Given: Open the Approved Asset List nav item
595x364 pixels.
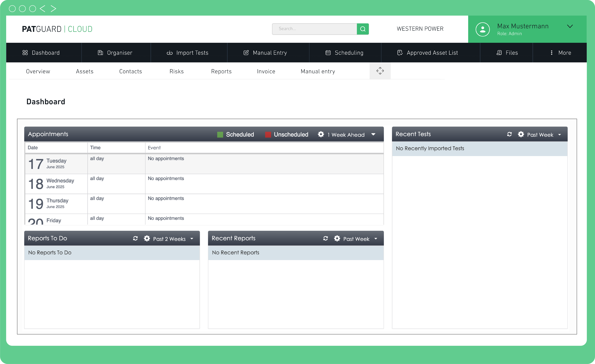Looking at the screenshot, I should [x=431, y=53].
